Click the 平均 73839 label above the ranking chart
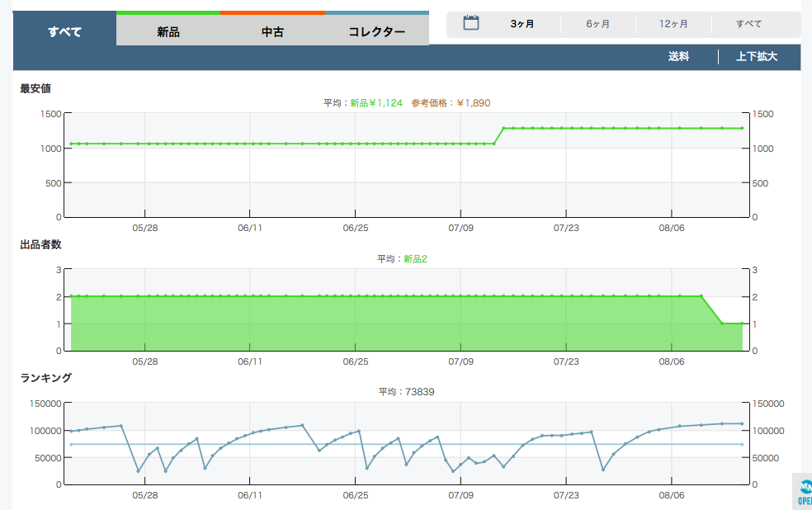The image size is (812, 510). coord(406,391)
